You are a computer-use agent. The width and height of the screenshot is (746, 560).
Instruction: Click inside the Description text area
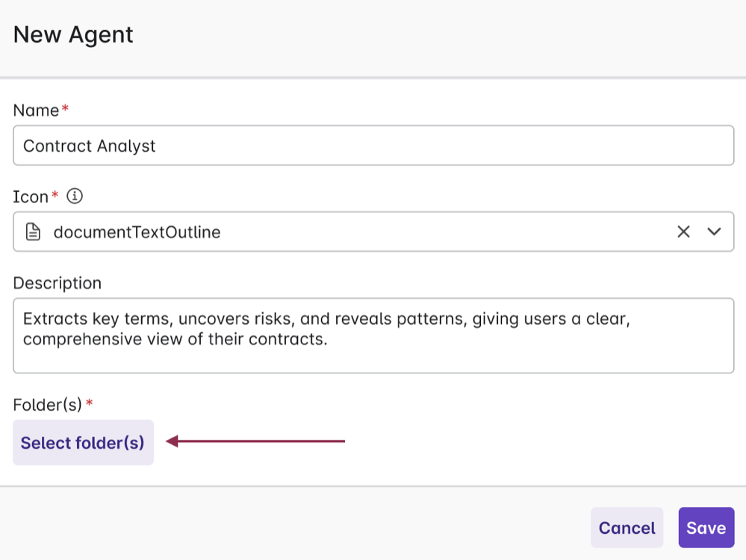[299, 336]
